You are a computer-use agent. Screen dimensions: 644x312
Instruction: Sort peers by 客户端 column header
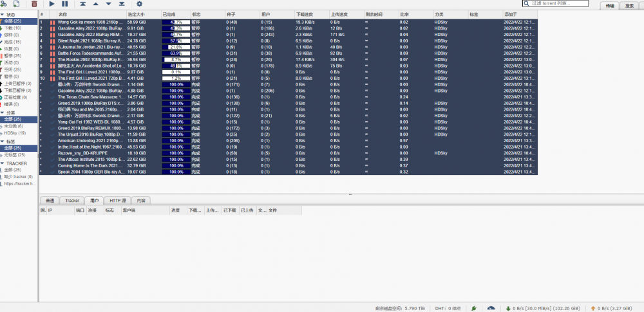(146, 210)
